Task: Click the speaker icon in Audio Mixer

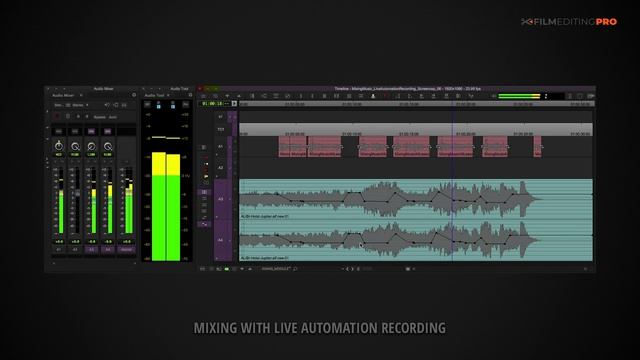Action: pyautogui.click(x=107, y=105)
